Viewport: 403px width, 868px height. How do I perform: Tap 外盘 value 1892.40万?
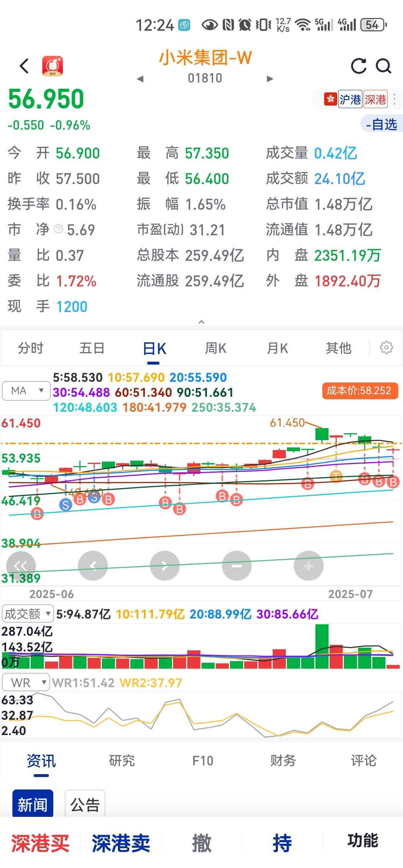pyautogui.click(x=347, y=281)
